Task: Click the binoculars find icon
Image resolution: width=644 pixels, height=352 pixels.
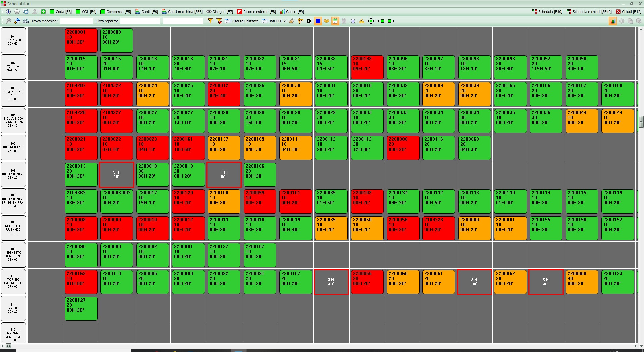Action: (x=26, y=21)
